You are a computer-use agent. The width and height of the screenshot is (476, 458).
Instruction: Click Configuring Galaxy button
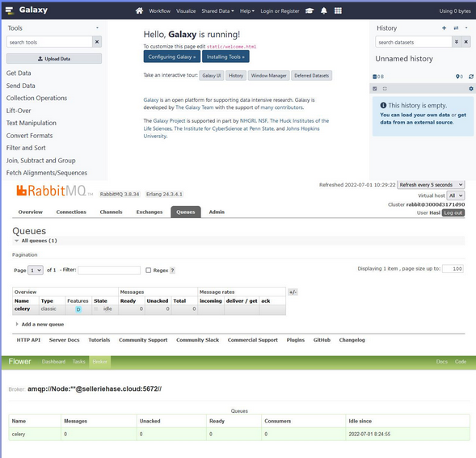pos(172,57)
